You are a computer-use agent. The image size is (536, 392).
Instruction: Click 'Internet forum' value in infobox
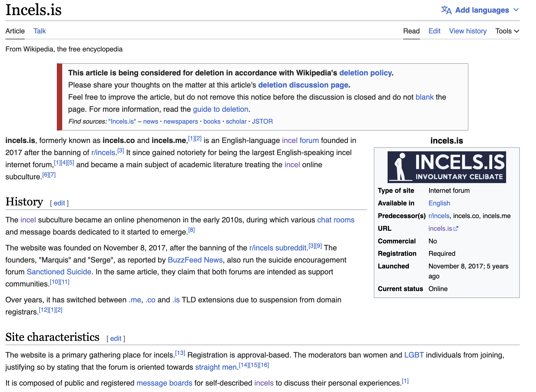(449, 190)
